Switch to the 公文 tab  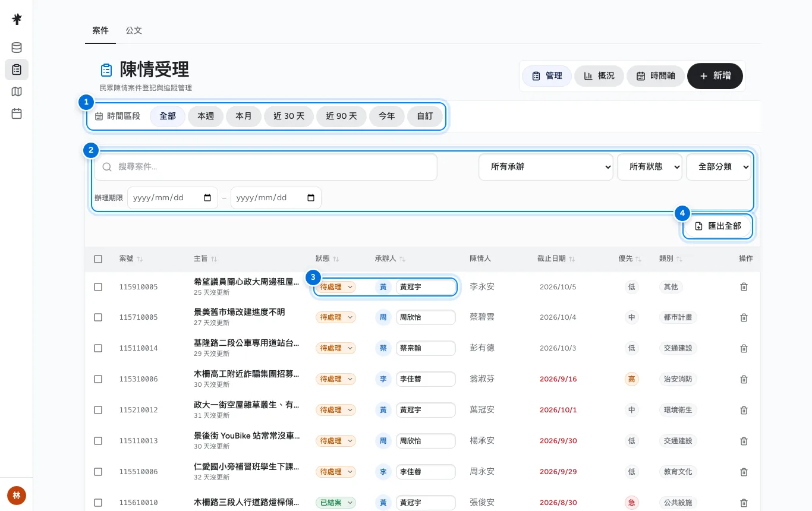[134, 30]
